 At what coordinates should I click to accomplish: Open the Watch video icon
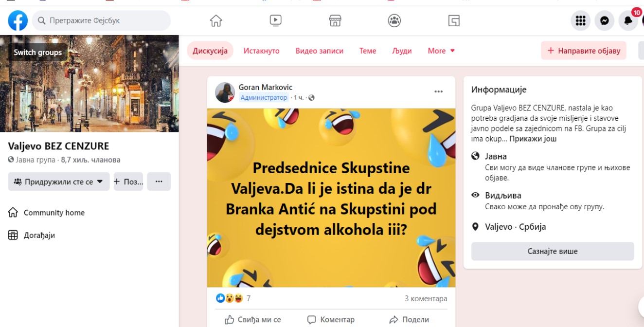[275, 20]
